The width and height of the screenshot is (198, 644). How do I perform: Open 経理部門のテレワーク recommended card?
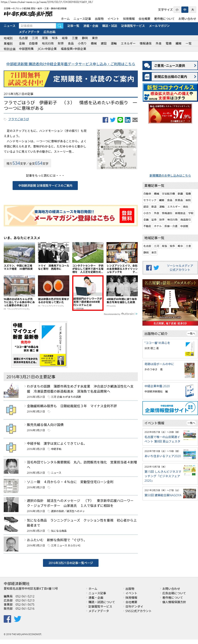point(88,293)
